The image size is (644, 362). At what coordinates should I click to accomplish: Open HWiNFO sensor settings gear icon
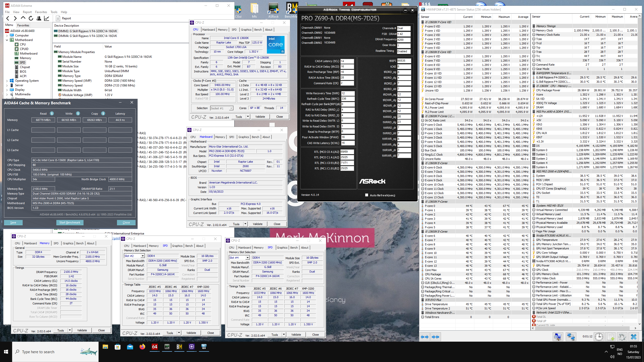(x=622, y=337)
